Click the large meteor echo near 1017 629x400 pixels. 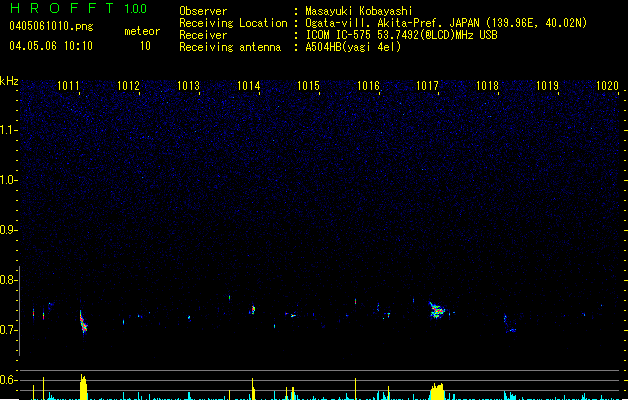point(437,310)
